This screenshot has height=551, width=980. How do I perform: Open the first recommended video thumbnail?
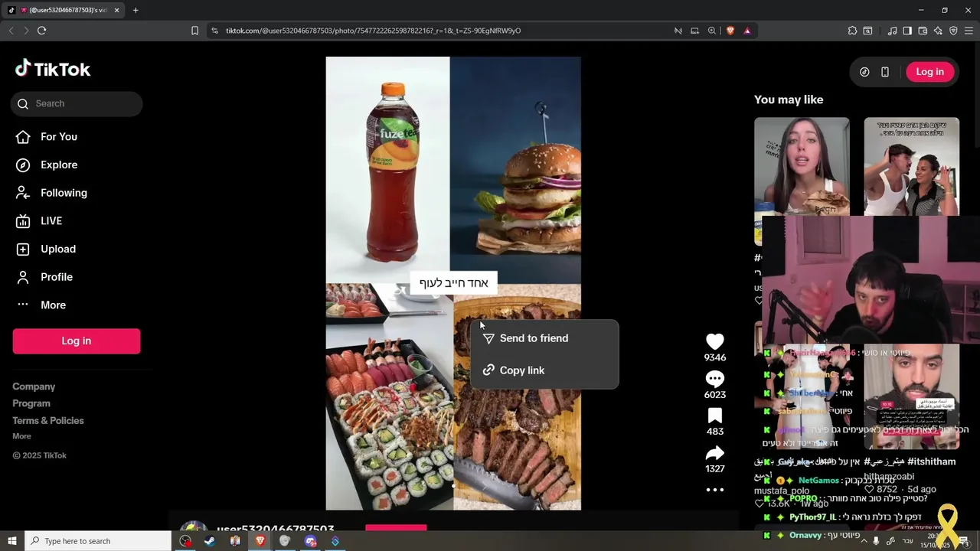click(x=802, y=166)
